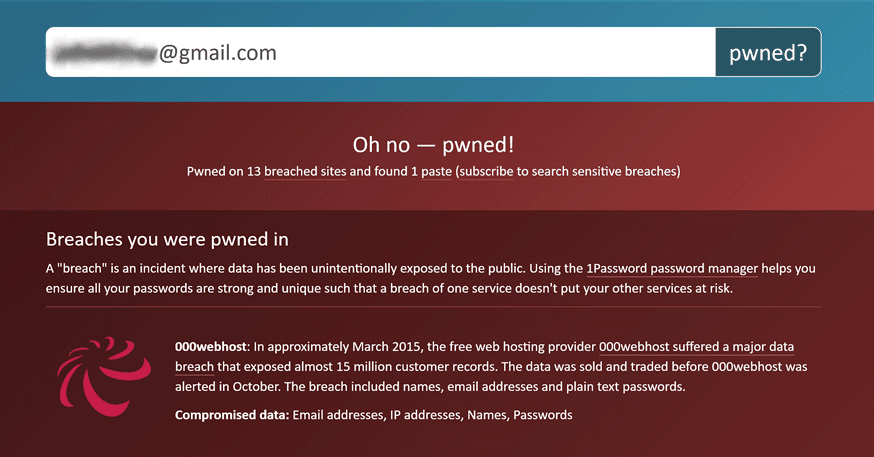
Task: Click the wrapped 'breach' link word before 'that exposed'
Action: [194, 367]
